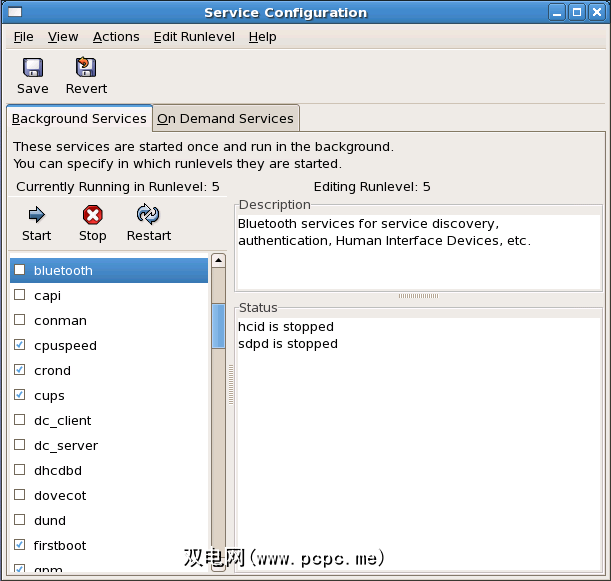Viewport: 611px width, 581px height.
Task: Stop the selected service with Stop icon
Action: pyautogui.click(x=92, y=214)
